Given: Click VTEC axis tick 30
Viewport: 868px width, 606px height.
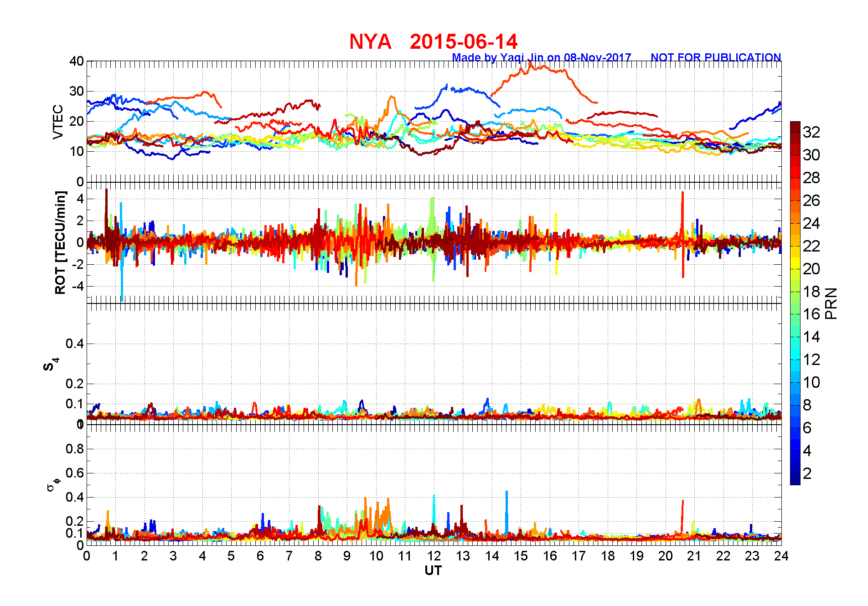Looking at the screenshot, I should (x=77, y=91).
